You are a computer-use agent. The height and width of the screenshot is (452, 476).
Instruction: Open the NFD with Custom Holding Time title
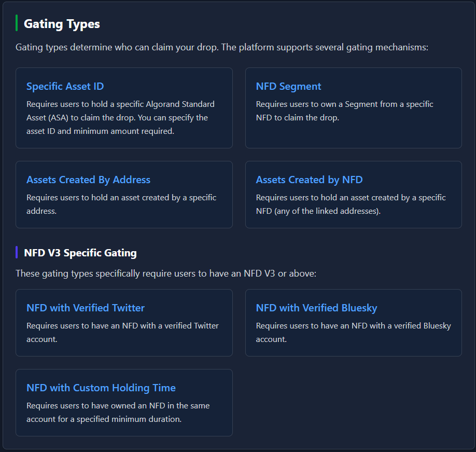(x=101, y=388)
